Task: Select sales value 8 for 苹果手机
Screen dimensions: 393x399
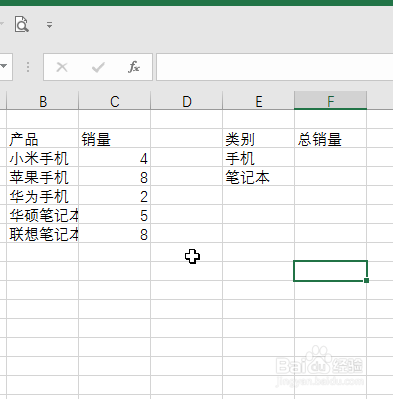Action: pyautogui.click(x=115, y=177)
